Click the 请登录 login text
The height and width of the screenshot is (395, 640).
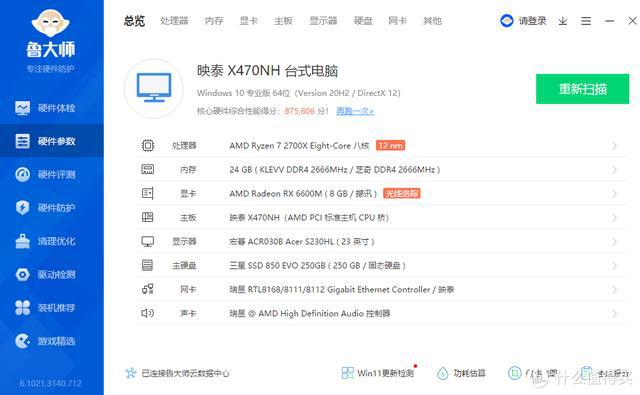(x=532, y=21)
